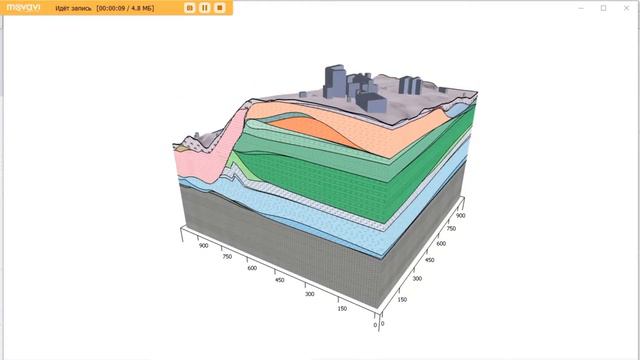Click the screenshot button in the Movavi bar

(189, 8)
